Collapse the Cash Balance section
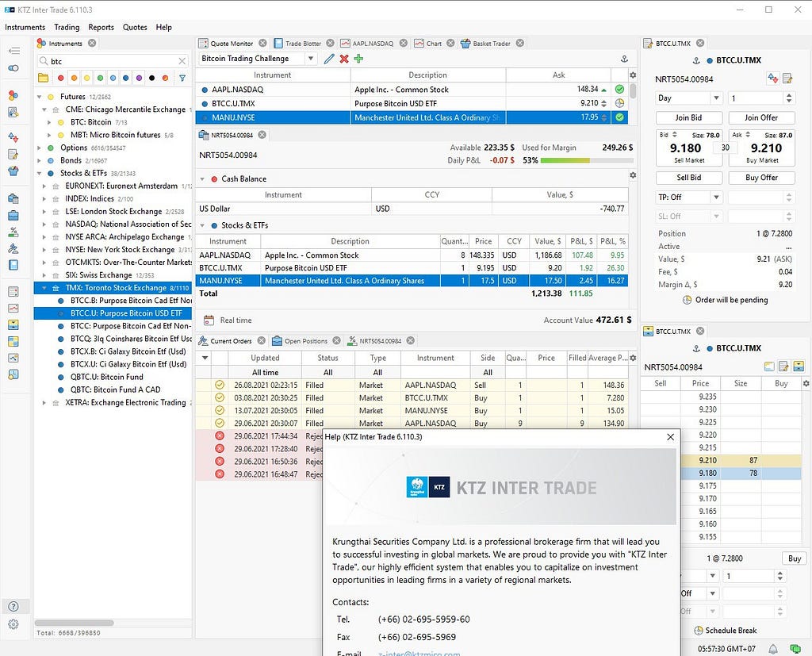Screen dimensions: 812x656 (x=202, y=178)
